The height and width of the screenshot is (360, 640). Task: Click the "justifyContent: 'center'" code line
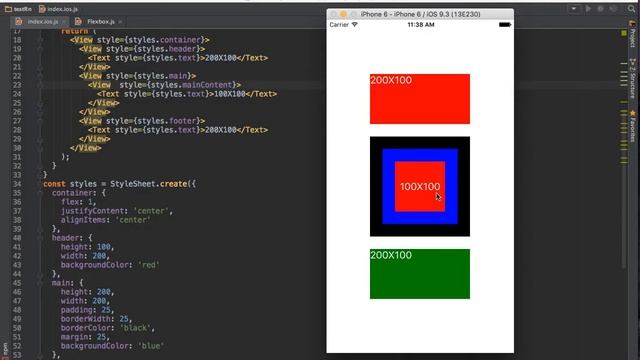click(117, 211)
